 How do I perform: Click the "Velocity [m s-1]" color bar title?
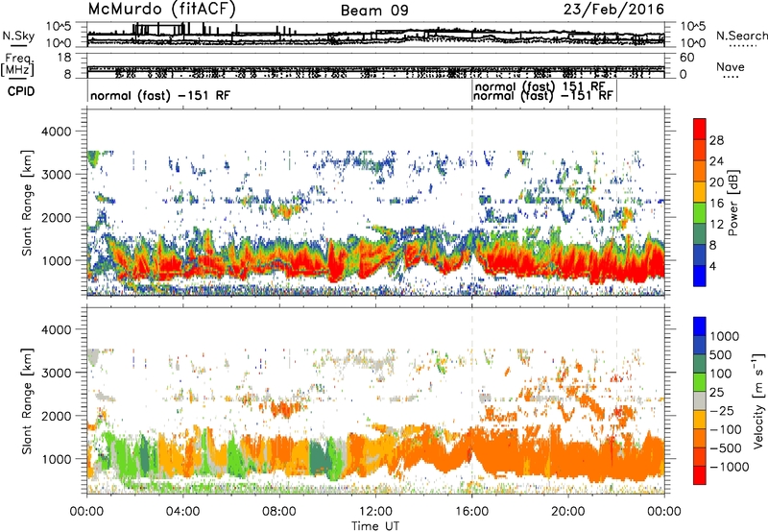758,401
